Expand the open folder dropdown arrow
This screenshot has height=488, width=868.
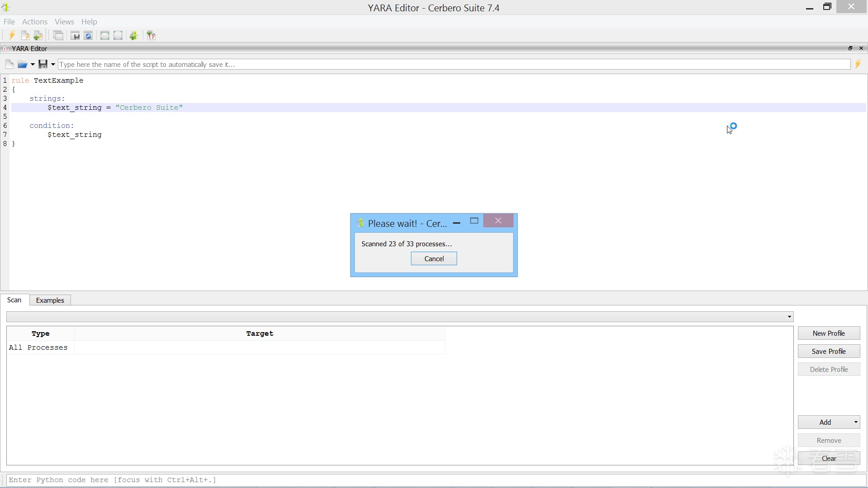pyautogui.click(x=33, y=65)
